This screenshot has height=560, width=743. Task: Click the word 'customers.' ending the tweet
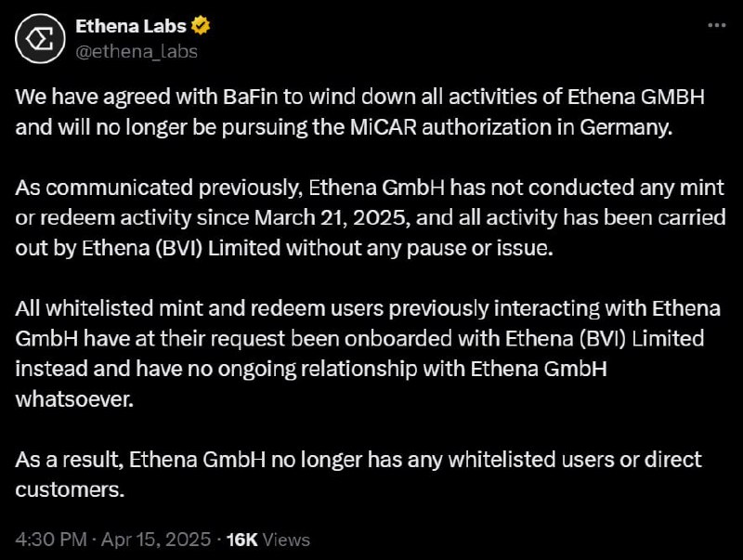click(71, 489)
